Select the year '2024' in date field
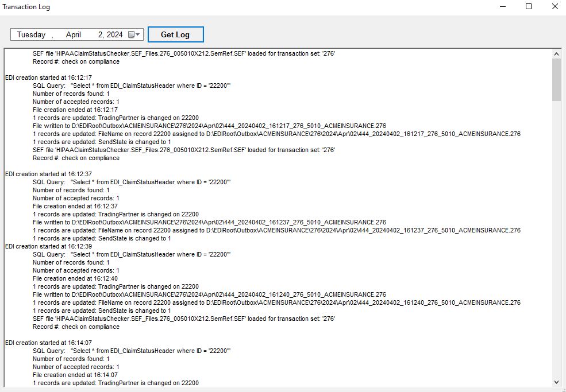This screenshot has width=566, height=392. click(115, 34)
